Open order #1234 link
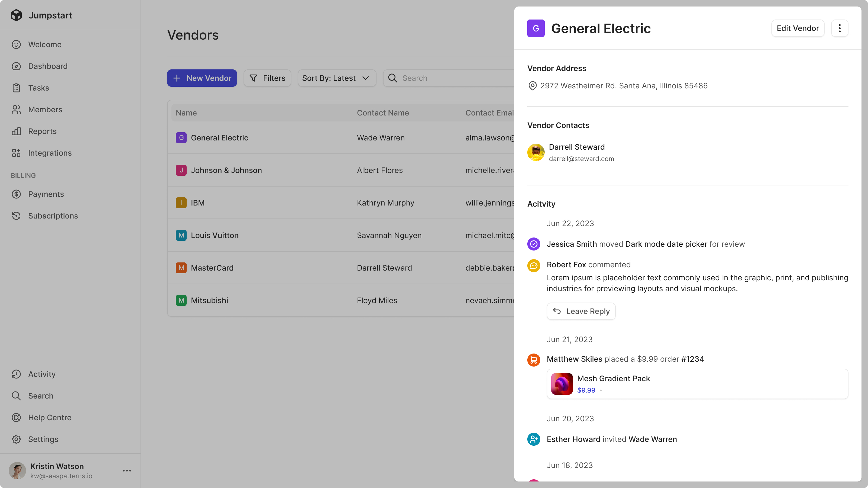This screenshot has height=488, width=868. [x=693, y=359]
